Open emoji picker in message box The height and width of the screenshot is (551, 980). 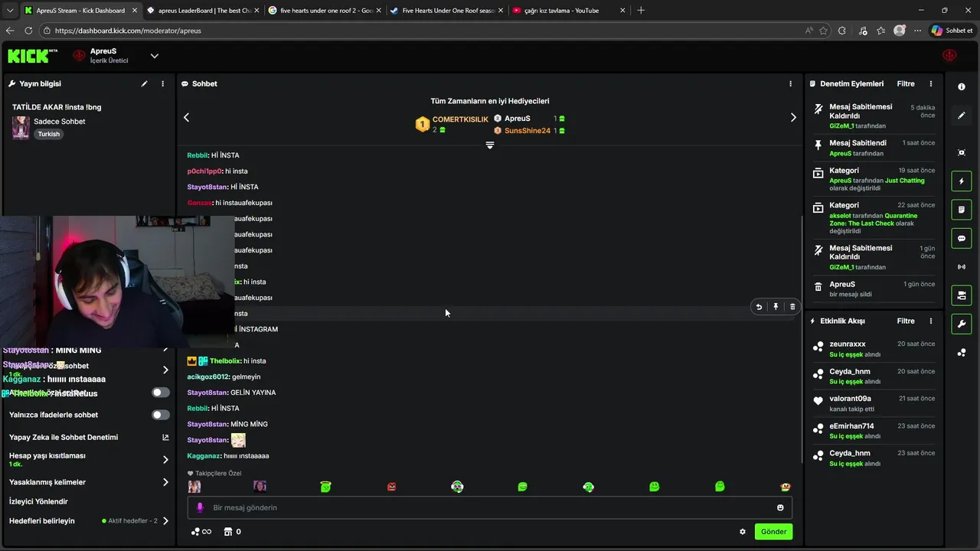point(780,507)
